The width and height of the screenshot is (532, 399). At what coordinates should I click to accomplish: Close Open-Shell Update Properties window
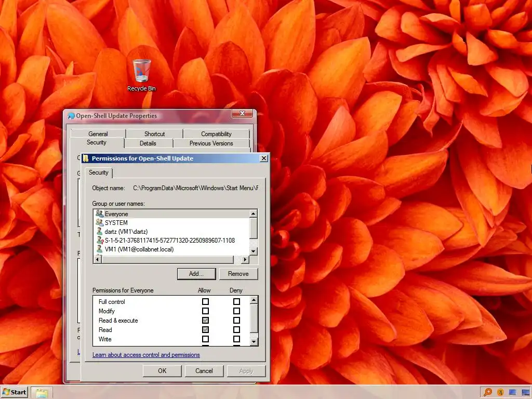pos(242,113)
